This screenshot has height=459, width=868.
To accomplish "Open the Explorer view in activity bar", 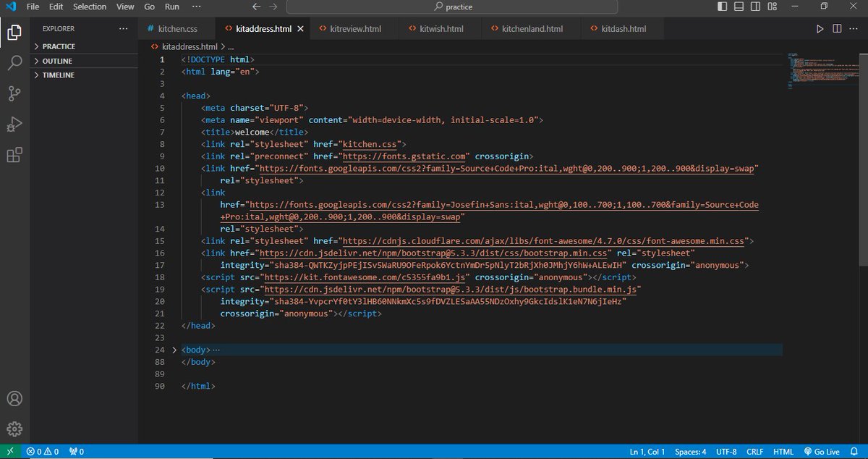I will [x=14, y=33].
